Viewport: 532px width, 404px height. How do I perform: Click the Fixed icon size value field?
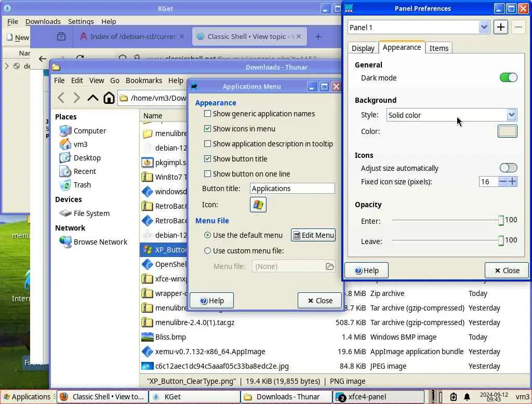tap(488, 182)
